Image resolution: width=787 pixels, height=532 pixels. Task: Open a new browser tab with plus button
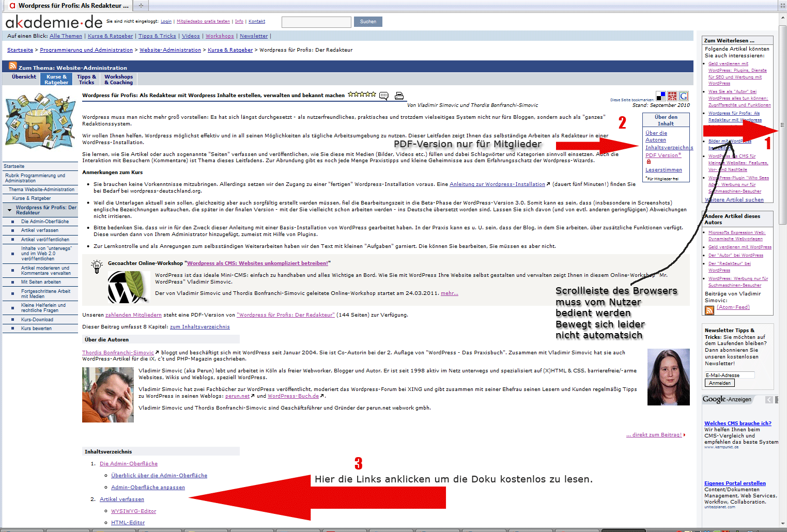141,5
